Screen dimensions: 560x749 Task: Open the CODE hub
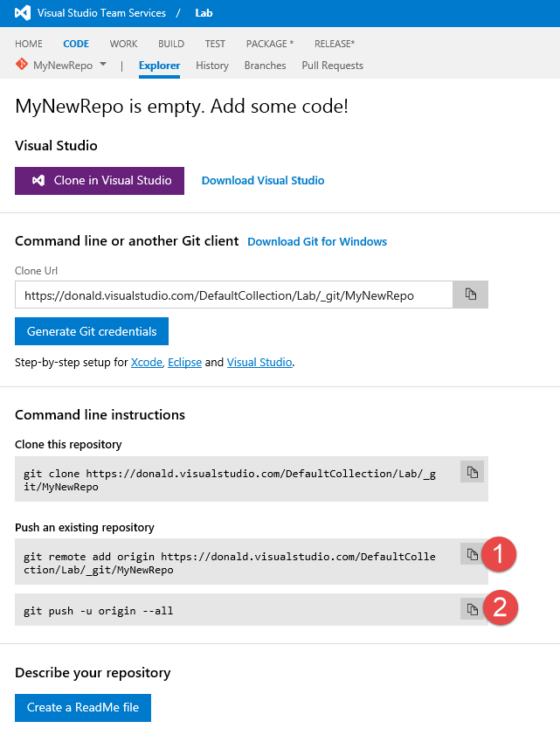(x=76, y=44)
